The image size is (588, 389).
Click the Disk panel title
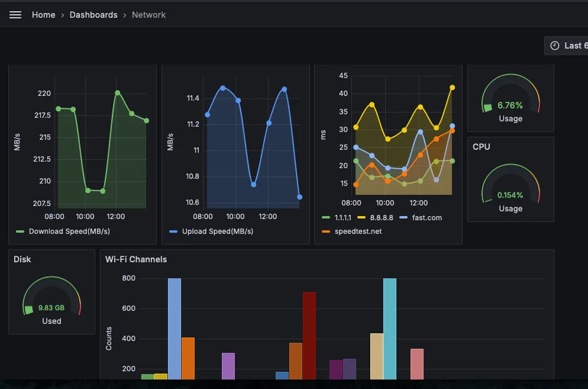(x=22, y=259)
